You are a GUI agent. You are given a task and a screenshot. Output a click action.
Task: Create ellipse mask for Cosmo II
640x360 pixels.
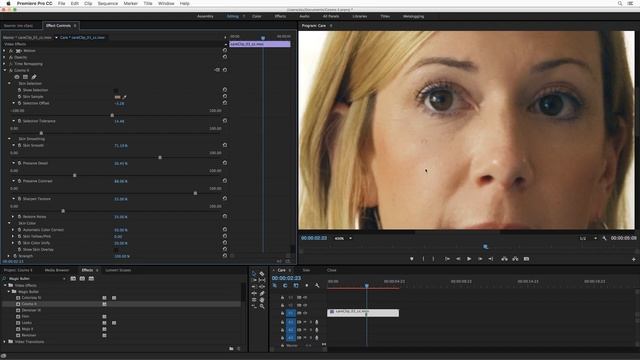(x=17, y=77)
